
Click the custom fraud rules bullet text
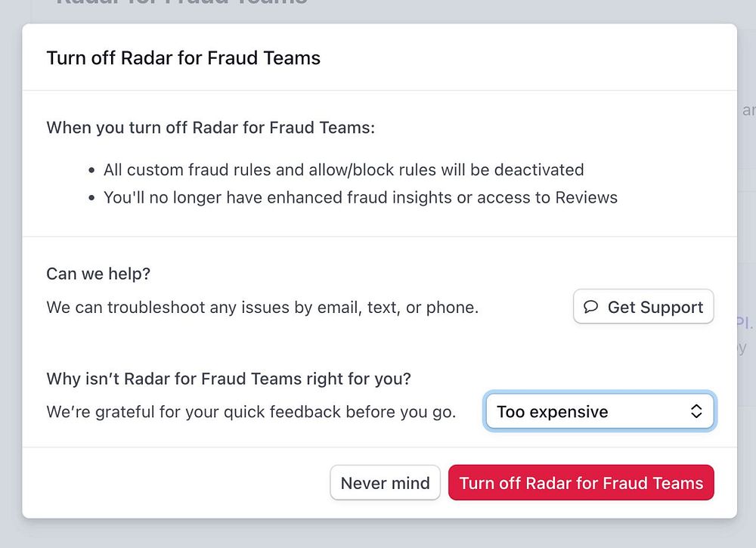coord(343,169)
